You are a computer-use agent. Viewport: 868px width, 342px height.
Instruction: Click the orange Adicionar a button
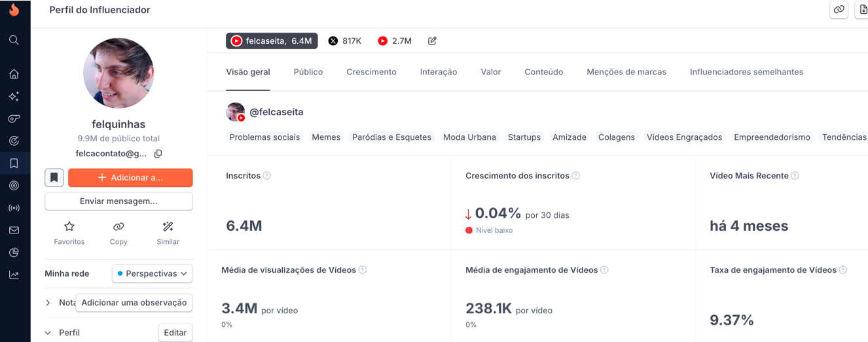pos(130,178)
